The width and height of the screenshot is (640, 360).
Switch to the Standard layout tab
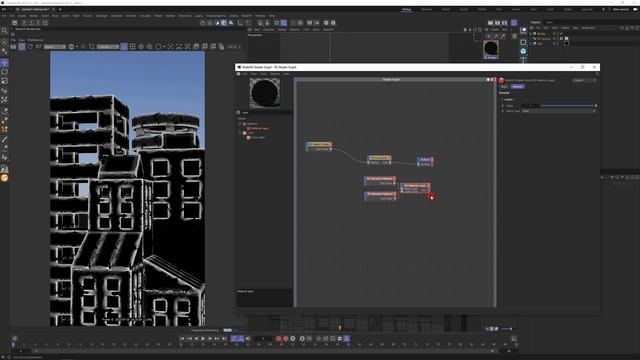[x=426, y=9]
